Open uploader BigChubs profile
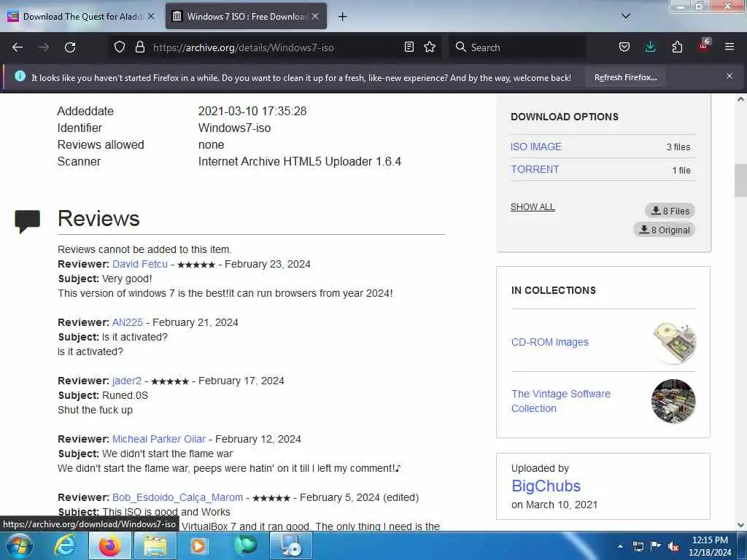The height and width of the screenshot is (560, 747). (546, 486)
